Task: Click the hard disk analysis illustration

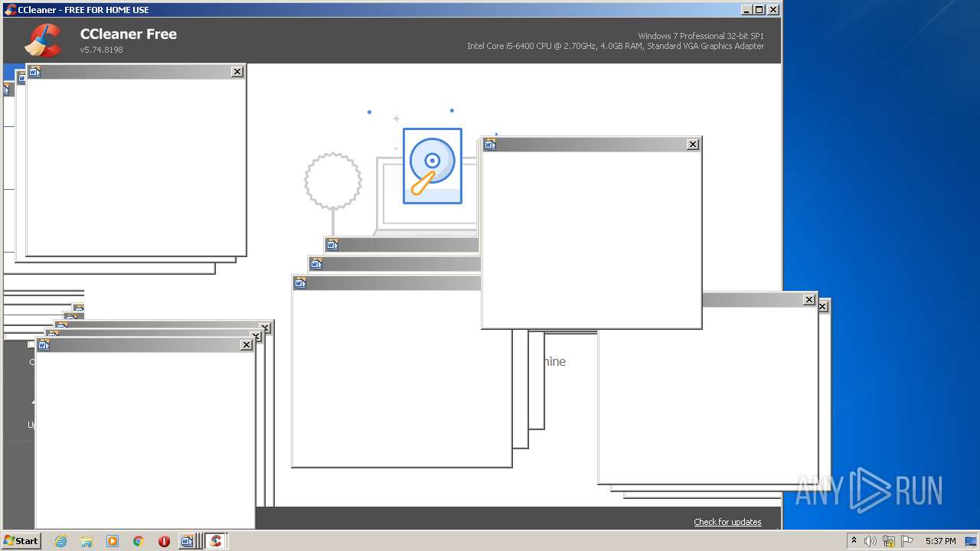Action: [433, 165]
